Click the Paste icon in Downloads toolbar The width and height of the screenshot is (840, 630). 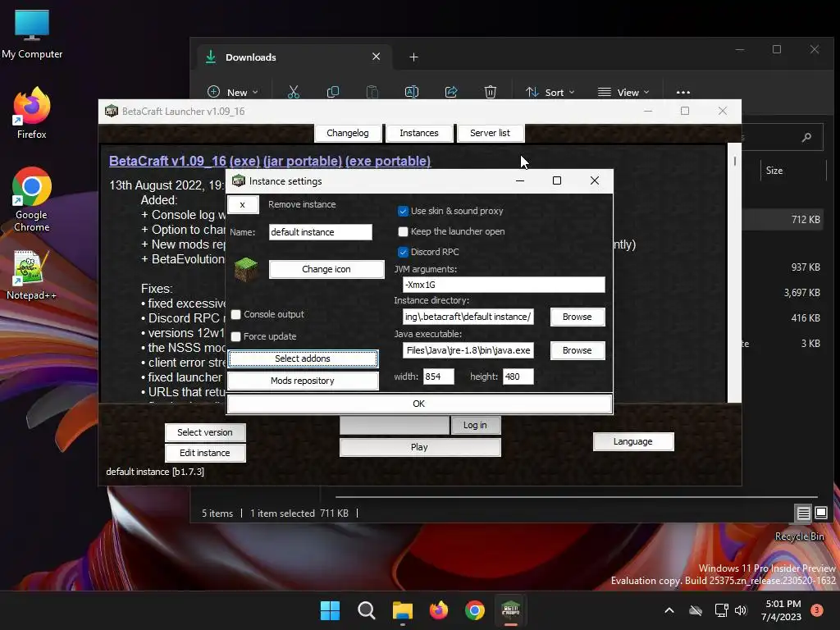[x=372, y=92]
